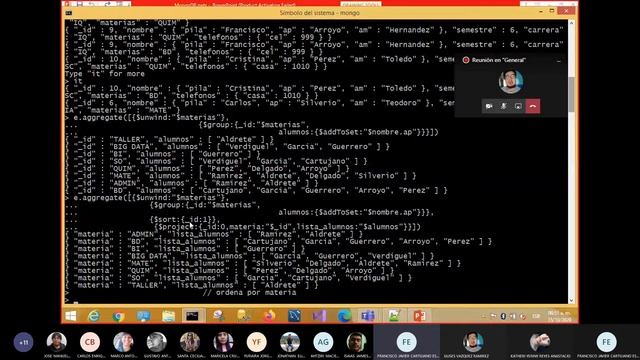640x360 pixels.
Task: Select Jose Manuel participant avatar
Action: [56, 342]
